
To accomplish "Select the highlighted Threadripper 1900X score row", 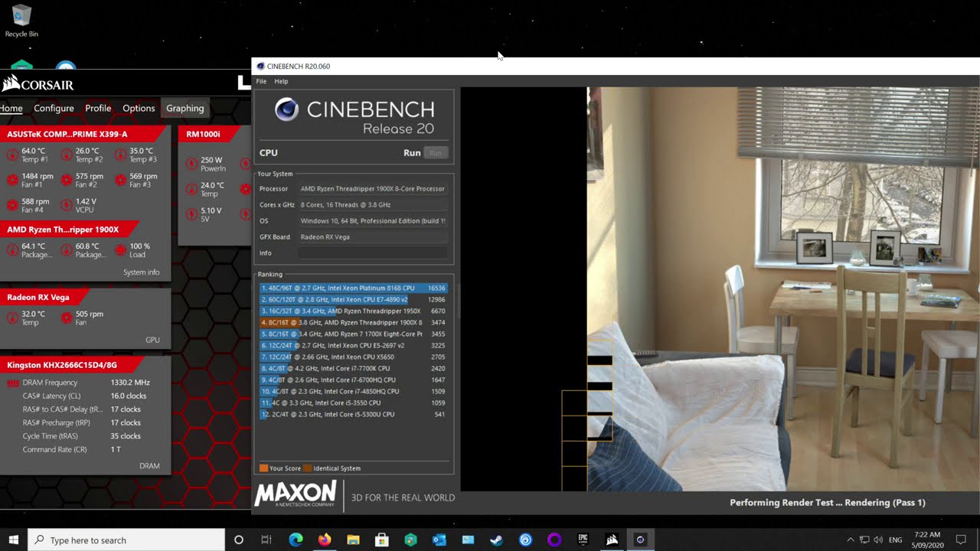I will pyautogui.click(x=354, y=322).
